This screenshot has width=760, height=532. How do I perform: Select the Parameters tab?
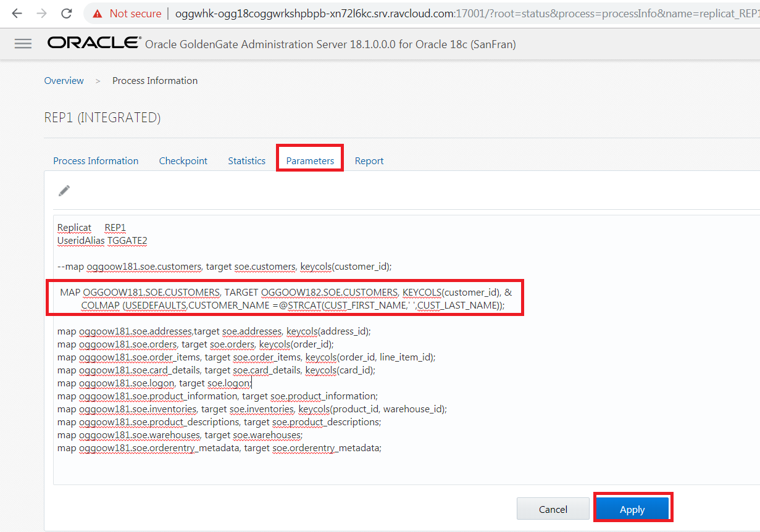tap(310, 160)
